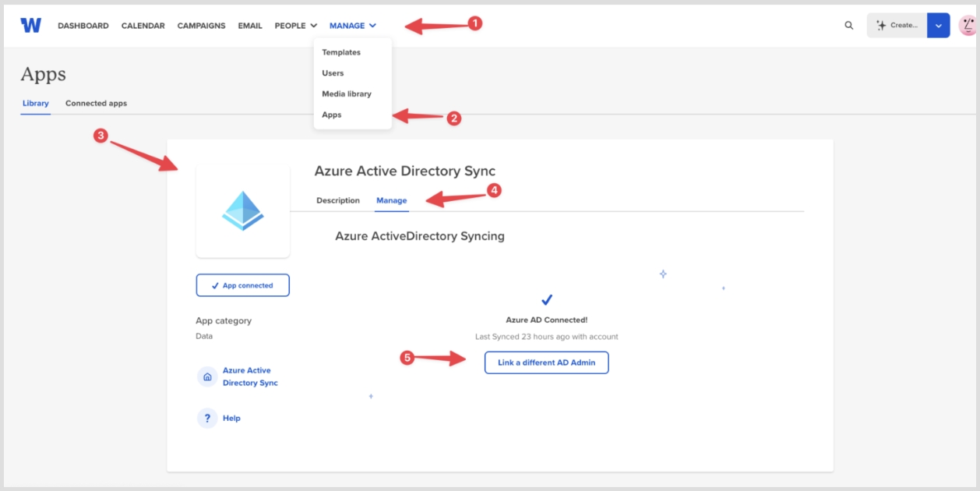This screenshot has width=980, height=491.
Task: Open the Help link
Action: [231, 419]
